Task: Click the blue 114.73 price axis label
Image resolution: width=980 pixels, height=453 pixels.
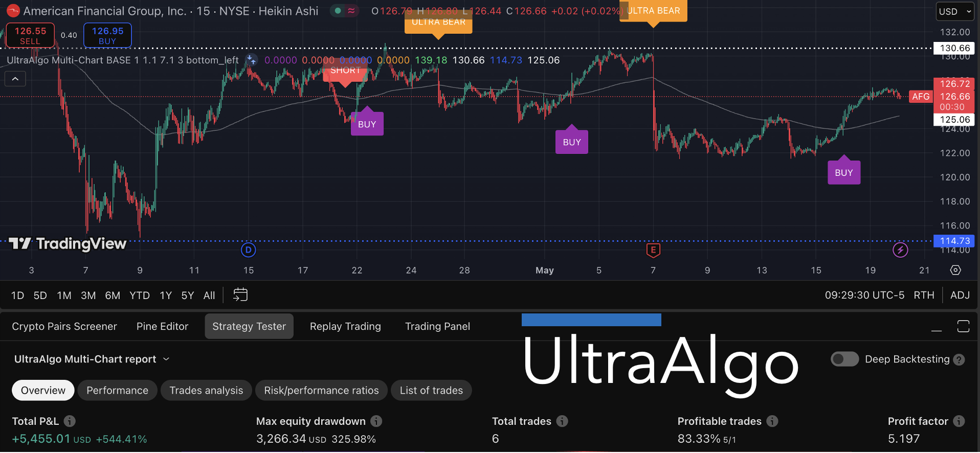Action: pyautogui.click(x=954, y=241)
